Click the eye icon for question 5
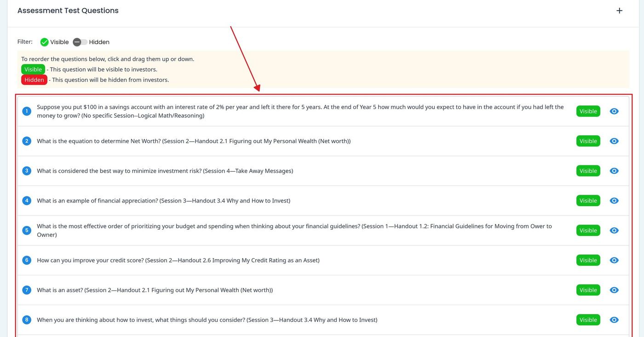Screen dimensions: 644x337 coord(614,231)
